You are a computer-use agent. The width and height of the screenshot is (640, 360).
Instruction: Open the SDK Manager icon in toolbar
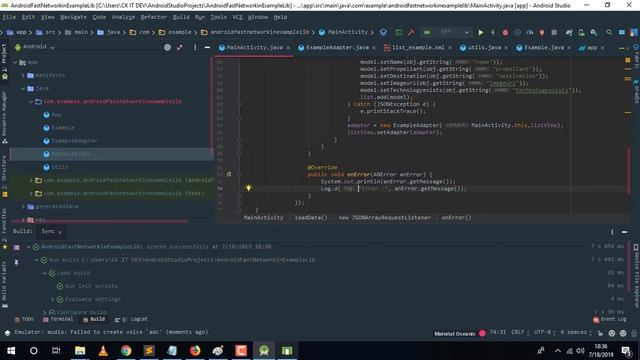coord(593,32)
